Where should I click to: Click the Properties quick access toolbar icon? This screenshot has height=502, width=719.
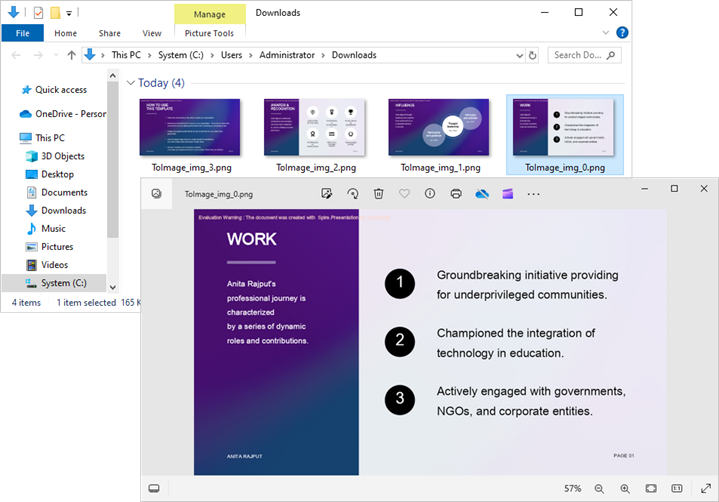39,13
